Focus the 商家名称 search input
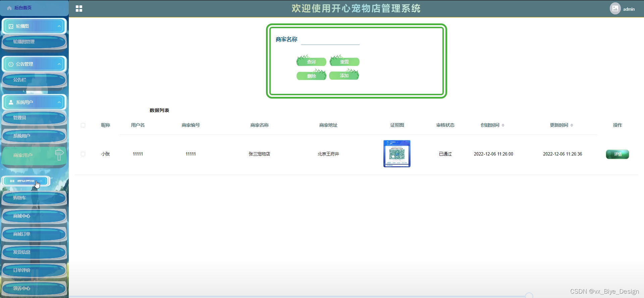 pyautogui.click(x=330, y=40)
